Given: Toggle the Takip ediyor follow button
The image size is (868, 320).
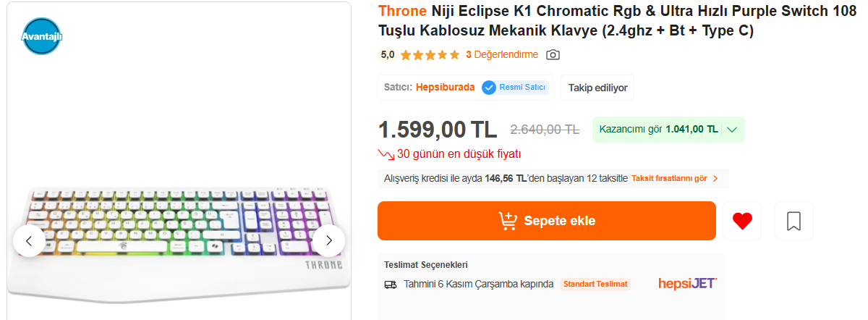Looking at the screenshot, I should (597, 88).
